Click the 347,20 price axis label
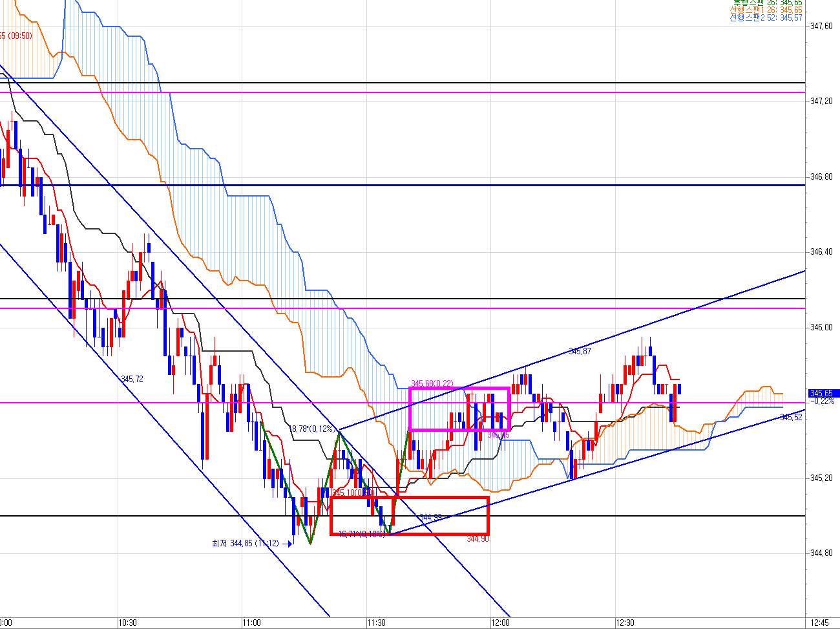This screenshot has width=840, height=629. (822, 101)
